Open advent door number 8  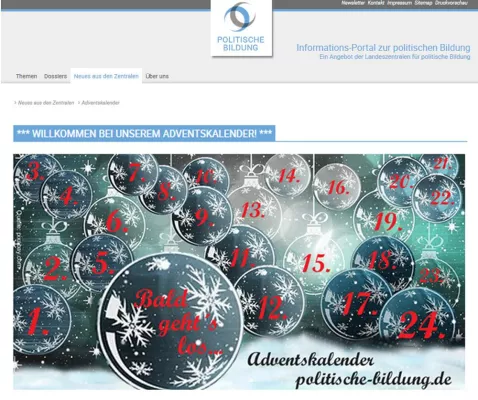tap(166, 192)
